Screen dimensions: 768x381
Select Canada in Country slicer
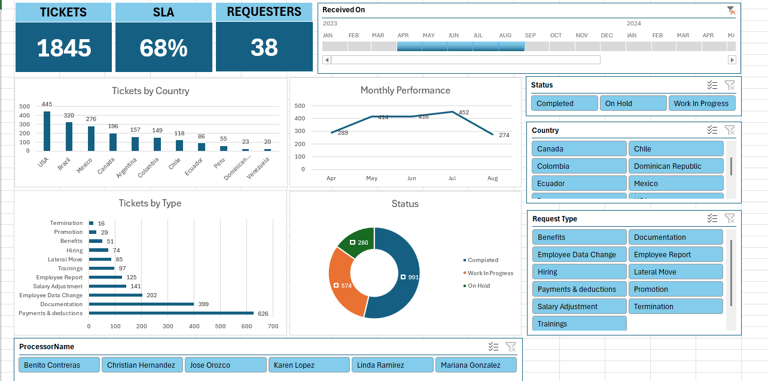pos(579,149)
